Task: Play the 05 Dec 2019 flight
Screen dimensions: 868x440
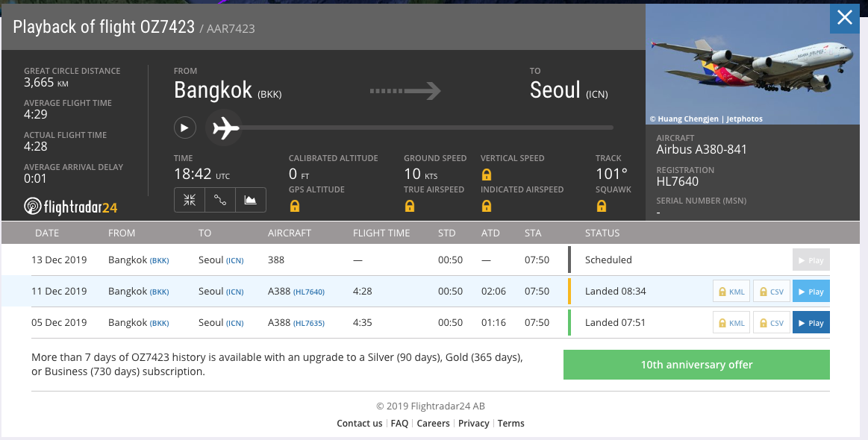Action: pos(811,323)
